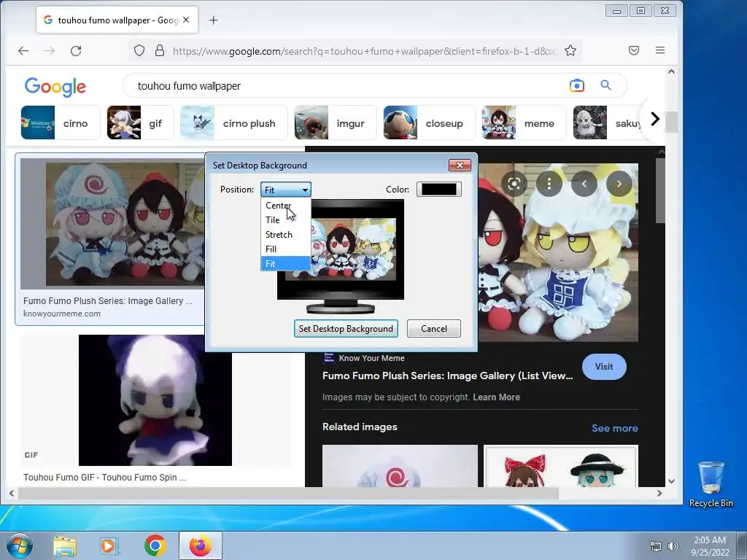Bookmark this page with star icon
This screenshot has width=747, height=560.
pyautogui.click(x=570, y=50)
